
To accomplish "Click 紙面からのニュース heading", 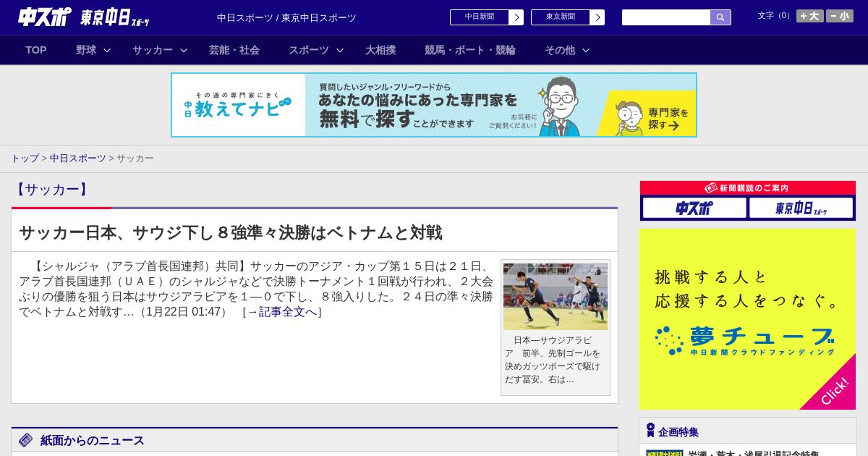I will pyautogui.click(x=93, y=440).
